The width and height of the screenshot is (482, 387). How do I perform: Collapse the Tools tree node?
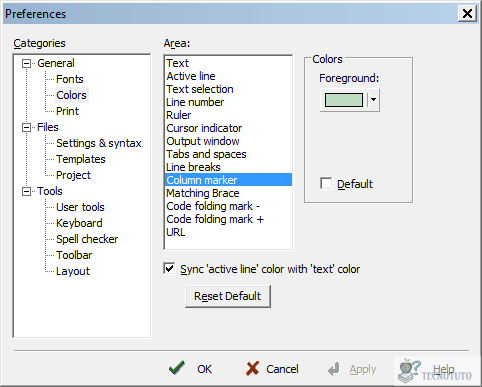26,191
